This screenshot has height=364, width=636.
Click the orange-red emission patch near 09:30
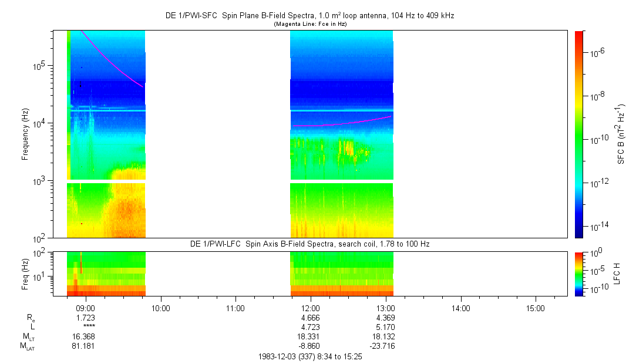coord(124,208)
